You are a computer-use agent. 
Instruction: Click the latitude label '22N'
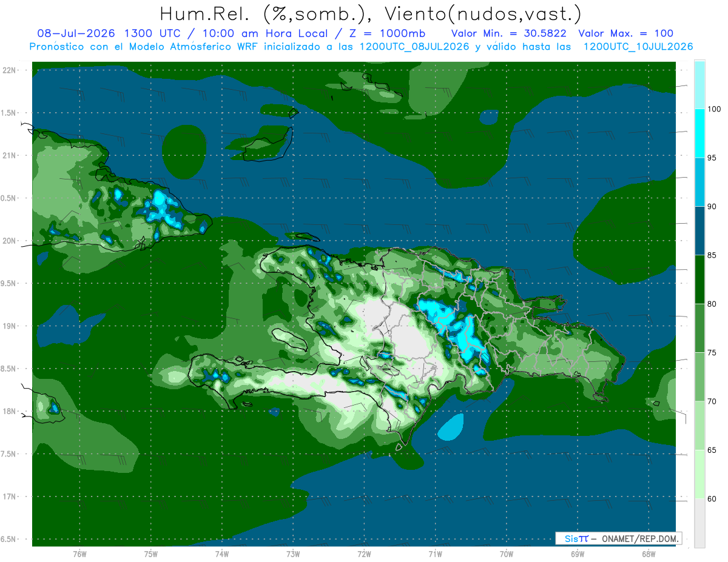(10, 70)
